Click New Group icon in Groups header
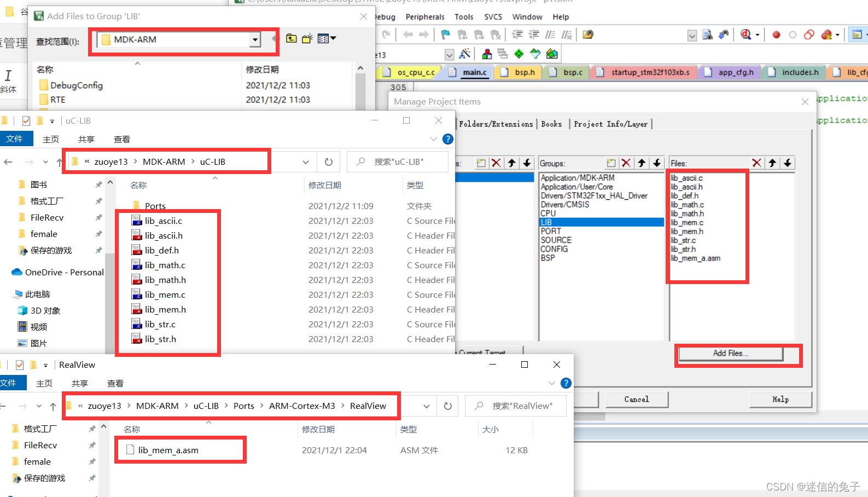This screenshot has width=868, height=497. [x=611, y=163]
